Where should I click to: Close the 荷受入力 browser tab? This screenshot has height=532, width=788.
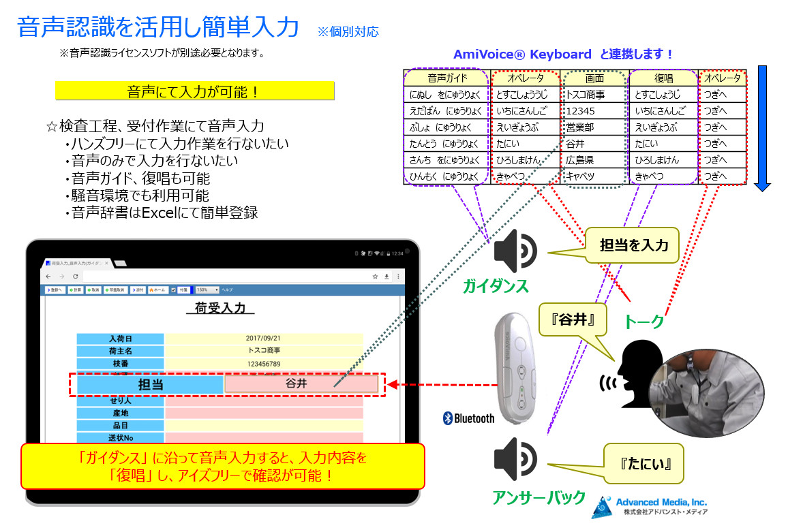(x=106, y=263)
